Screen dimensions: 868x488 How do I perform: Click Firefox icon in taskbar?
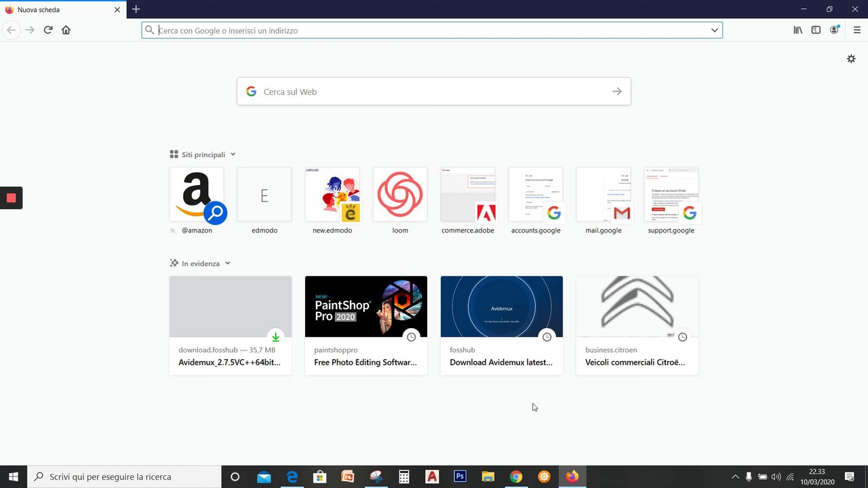[572, 476]
